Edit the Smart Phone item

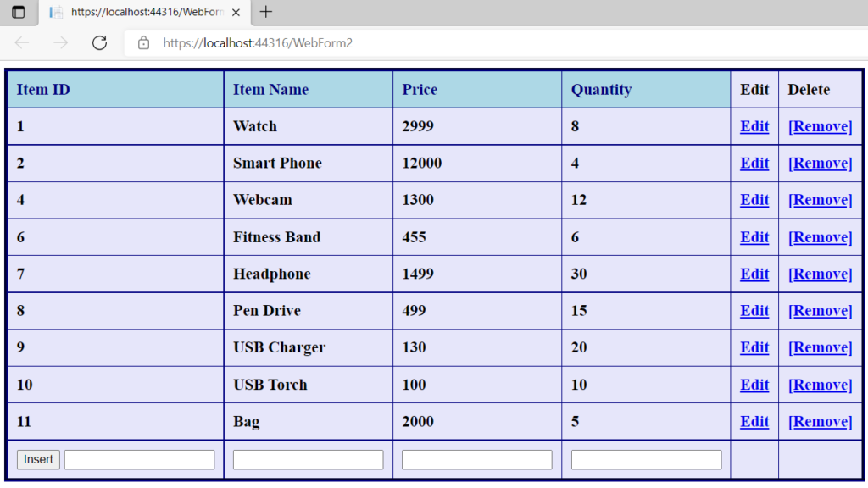754,163
